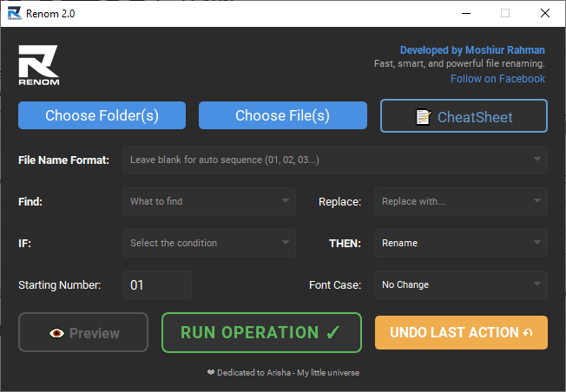
Task: Click the Developed by Moshiur Rahman text
Action: pyautogui.click(x=472, y=50)
